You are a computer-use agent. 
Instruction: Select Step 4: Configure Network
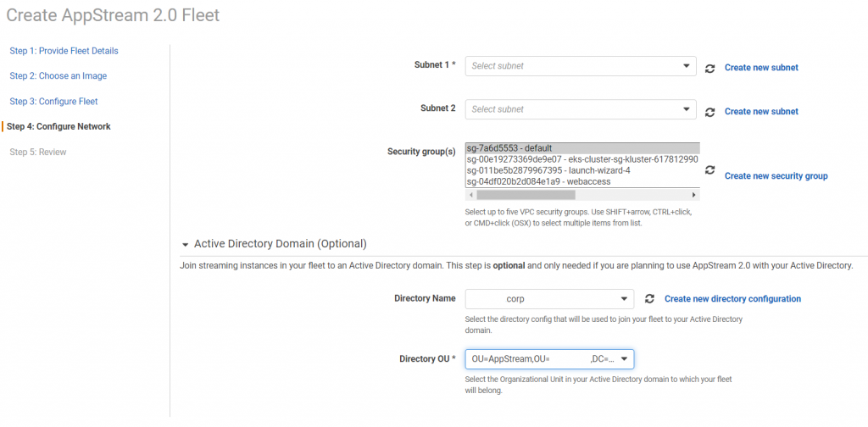tap(58, 126)
